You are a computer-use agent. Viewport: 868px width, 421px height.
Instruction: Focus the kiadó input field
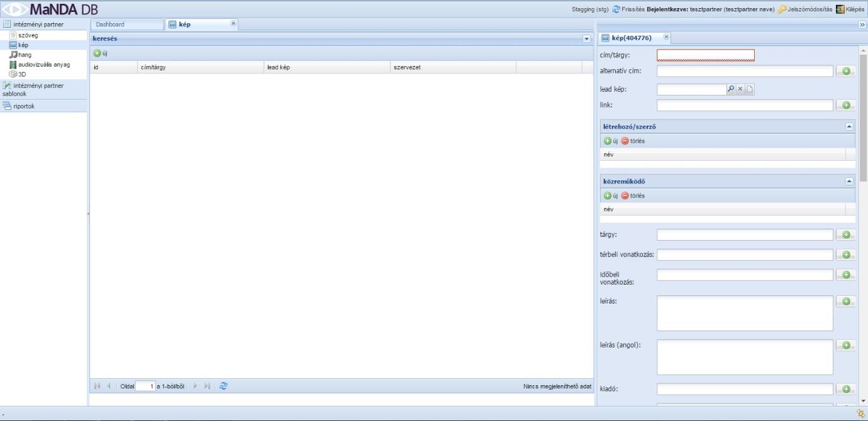pyautogui.click(x=745, y=389)
